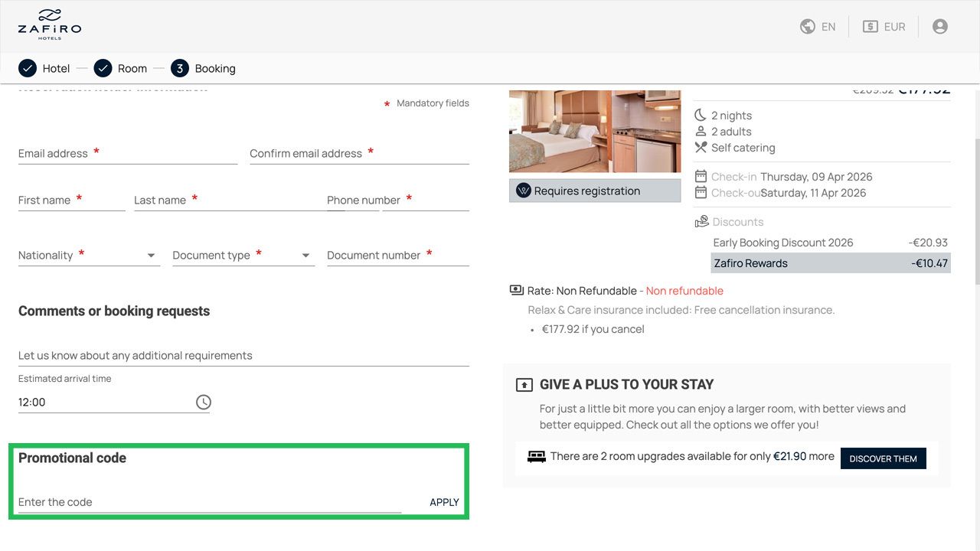
Task: Click the card icon beside Rate: Non Refundable
Action: pos(516,290)
